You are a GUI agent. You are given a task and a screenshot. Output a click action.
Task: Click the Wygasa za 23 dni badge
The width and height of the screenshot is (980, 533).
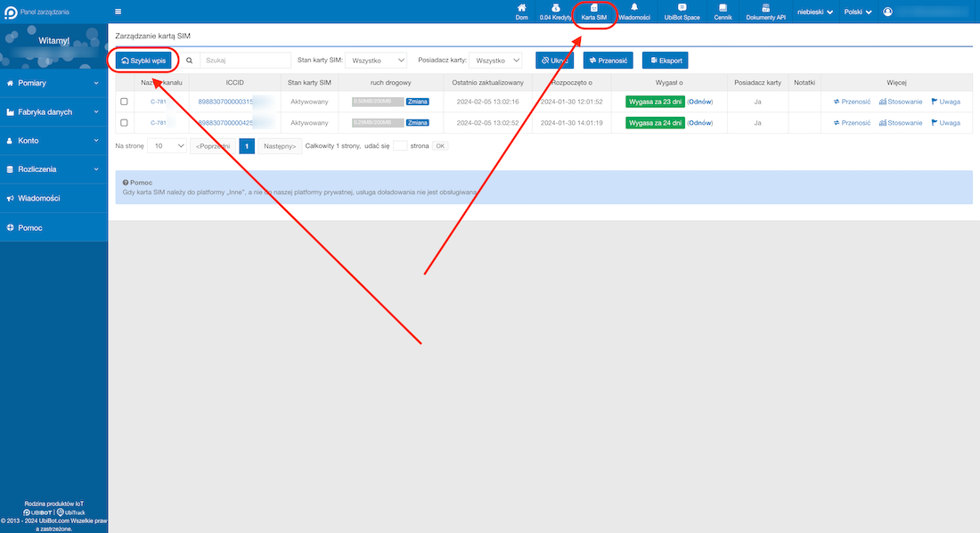pos(655,102)
